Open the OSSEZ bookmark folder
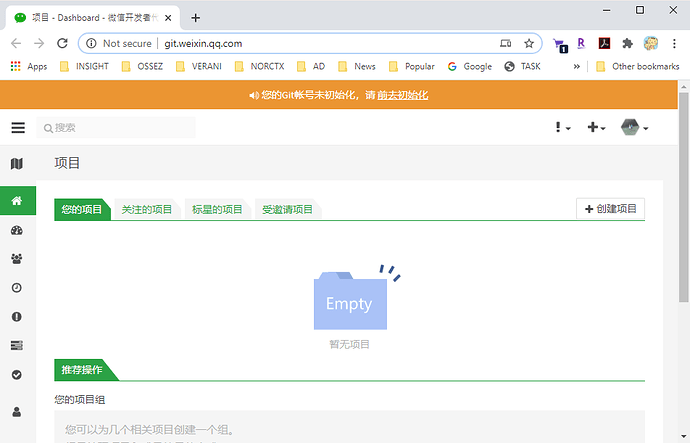This screenshot has height=443, width=690. tap(143, 66)
